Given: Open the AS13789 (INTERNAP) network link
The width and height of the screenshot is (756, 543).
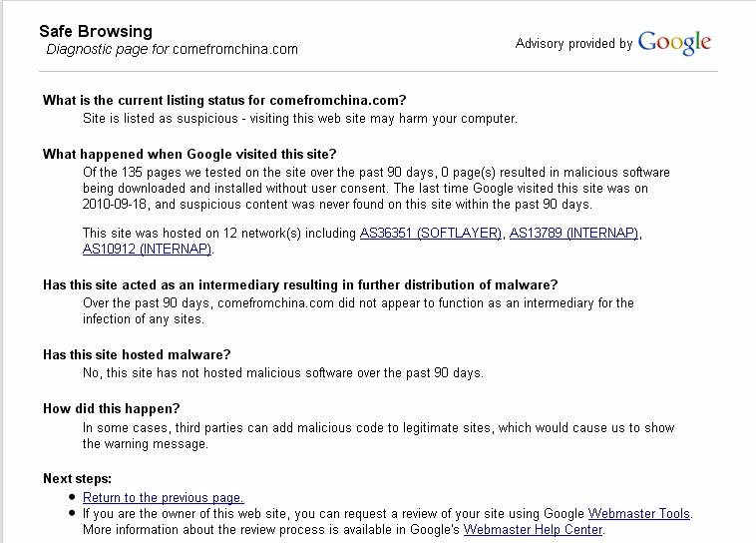Looking at the screenshot, I should pos(573,234).
